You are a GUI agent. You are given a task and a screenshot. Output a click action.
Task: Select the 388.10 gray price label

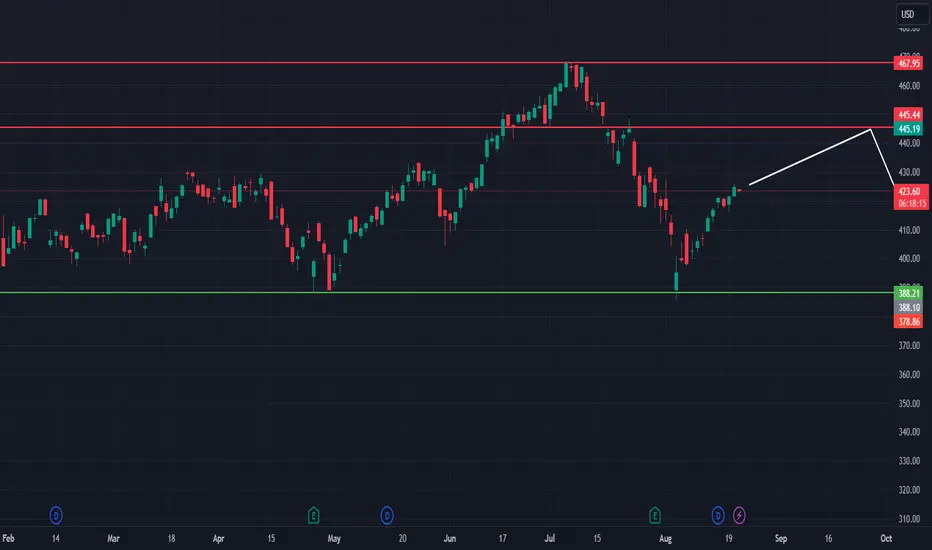[908, 307]
